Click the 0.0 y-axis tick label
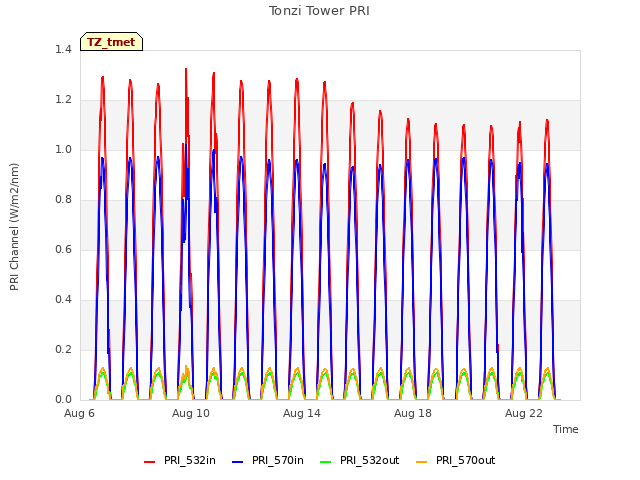Viewport: 640px width, 480px height. [x=63, y=400]
